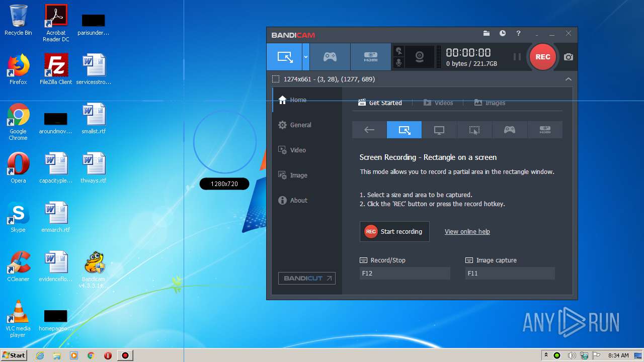Image resolution: width=644 pixels, height=362 pixels.
Task: Click the rectangle area selection icon
Action: 276,79
